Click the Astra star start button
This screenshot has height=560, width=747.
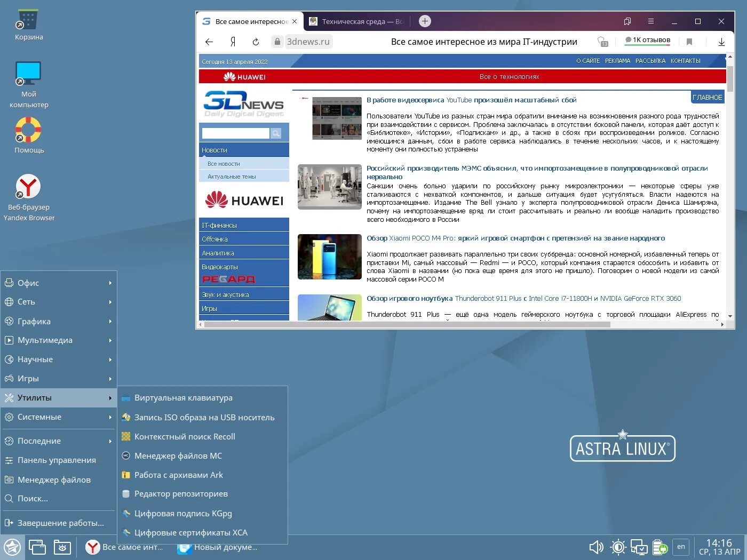(x=12, y=547)
